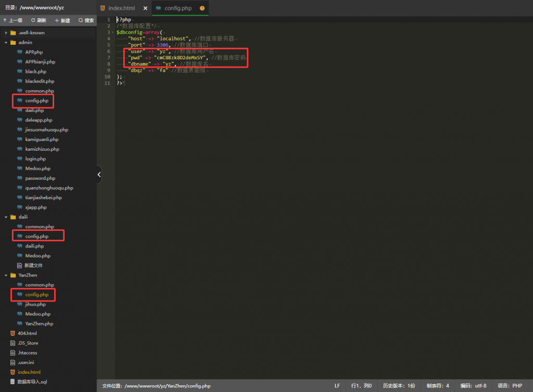Click PHP icon of quanzhonghuoqu.php
Viewport: 533px width, 392px height.
(x=20, y=188)
